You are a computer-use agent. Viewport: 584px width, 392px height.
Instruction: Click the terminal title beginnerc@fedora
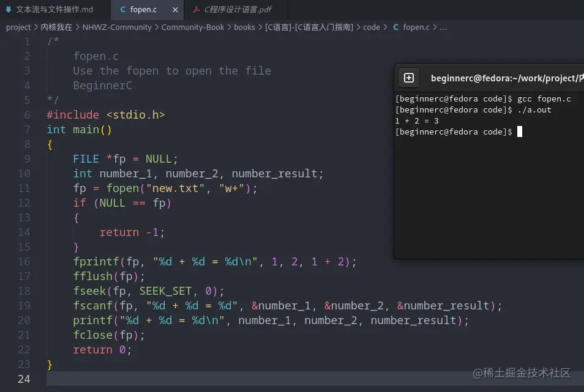coord(506,78)
